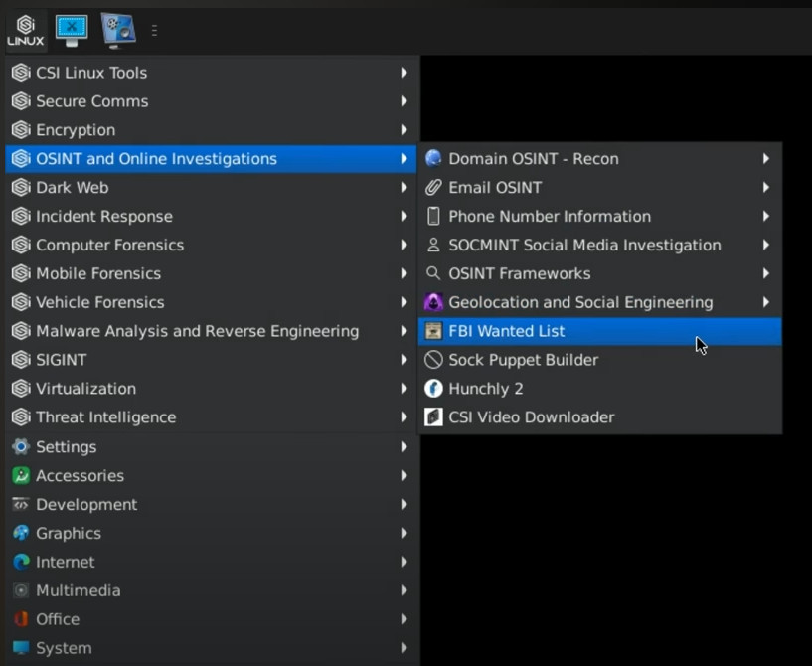The height and width of the screenshot is (666, 812).
Task: Expand the SOCMINT Social Media Investigation arrow
Action: point(766,245)
